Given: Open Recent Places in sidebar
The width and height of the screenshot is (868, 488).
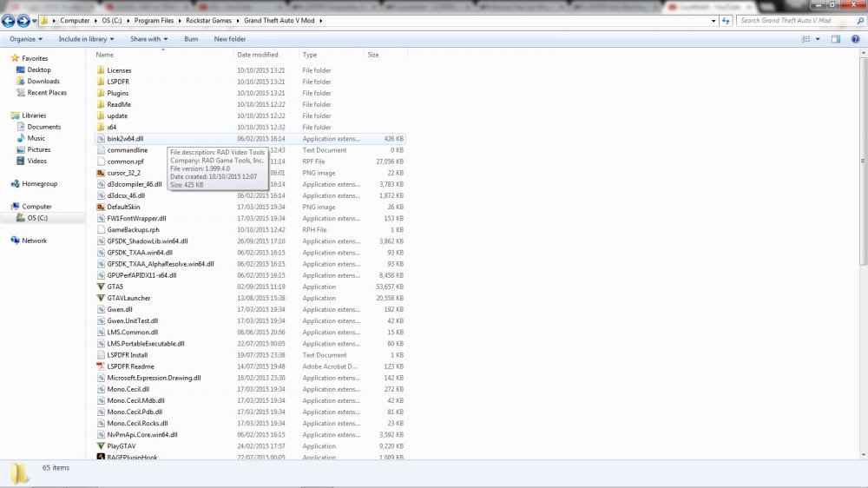Looking at the screenshot, I should 41,93.
